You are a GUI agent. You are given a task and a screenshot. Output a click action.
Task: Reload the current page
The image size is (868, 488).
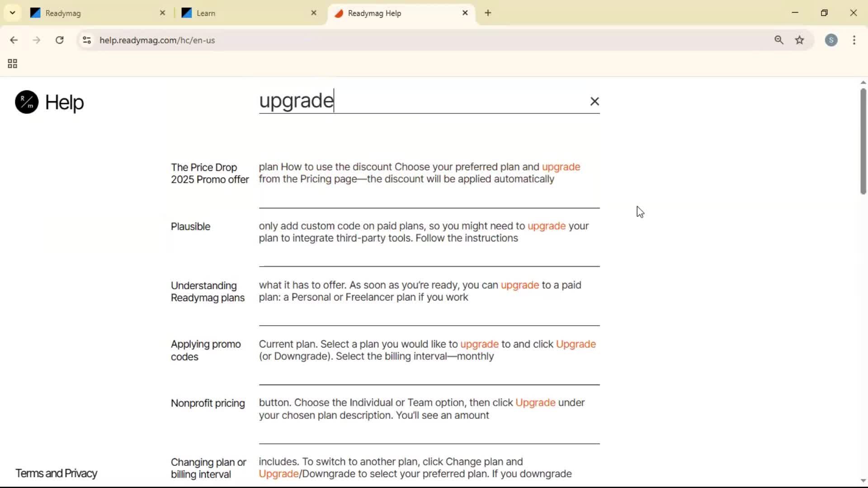click(x=59, y=40)
